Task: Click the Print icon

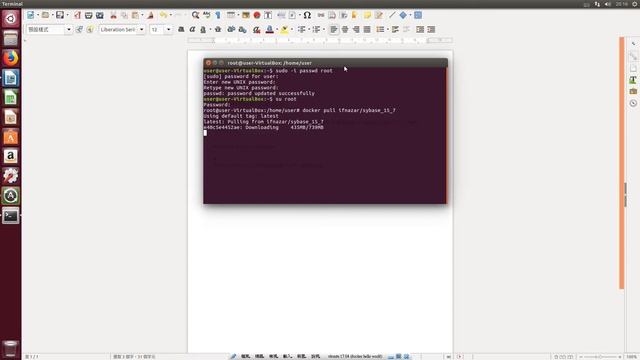Action: [x=89, y=15]
